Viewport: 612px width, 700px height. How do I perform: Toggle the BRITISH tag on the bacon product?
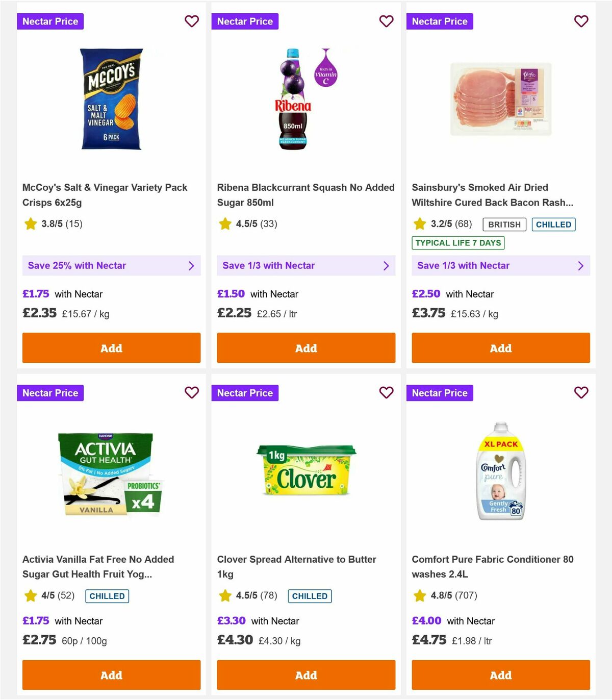coord(504,224)
